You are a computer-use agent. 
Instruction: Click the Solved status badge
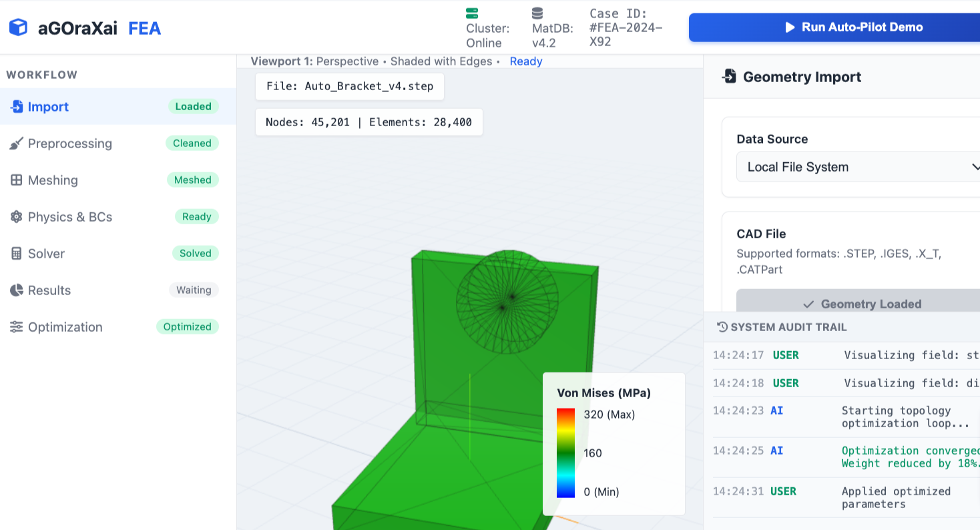(x=196, y=254)
